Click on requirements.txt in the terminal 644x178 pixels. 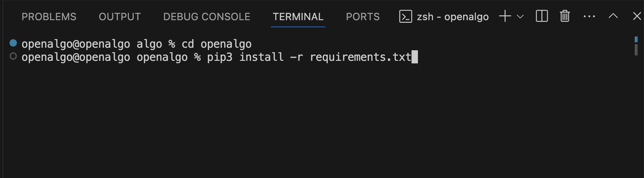click(x=360, y=57)
